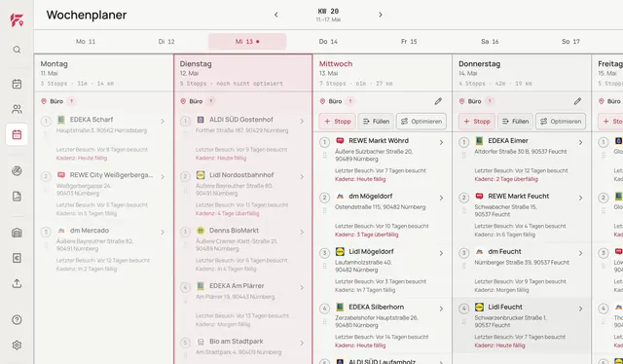Viewport: 623px width, 364px height.
Task: Expand EDEKA Eimer chevron
Action: pos(580,142)
